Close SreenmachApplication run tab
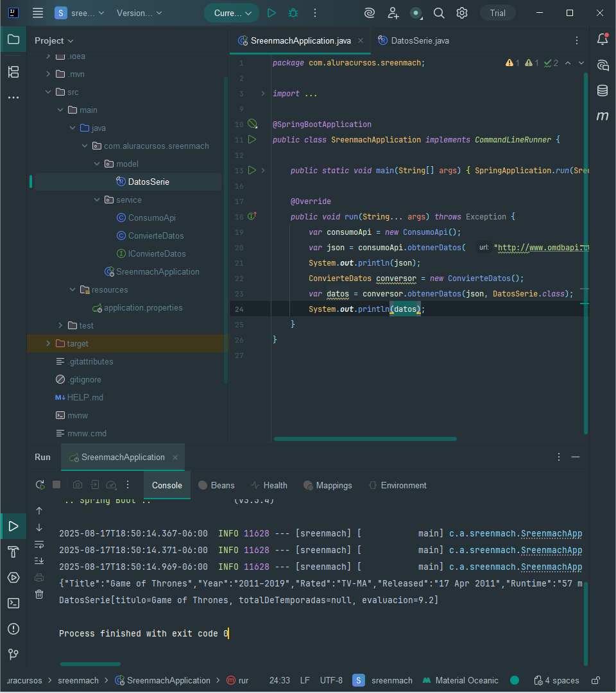This screenshot has height=693, width=616. 175,458
